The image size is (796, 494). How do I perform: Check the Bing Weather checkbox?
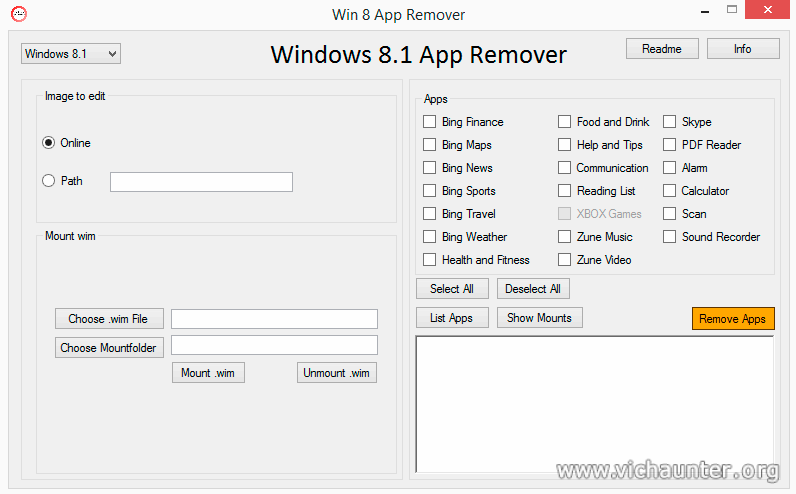[x=429, y=237]
